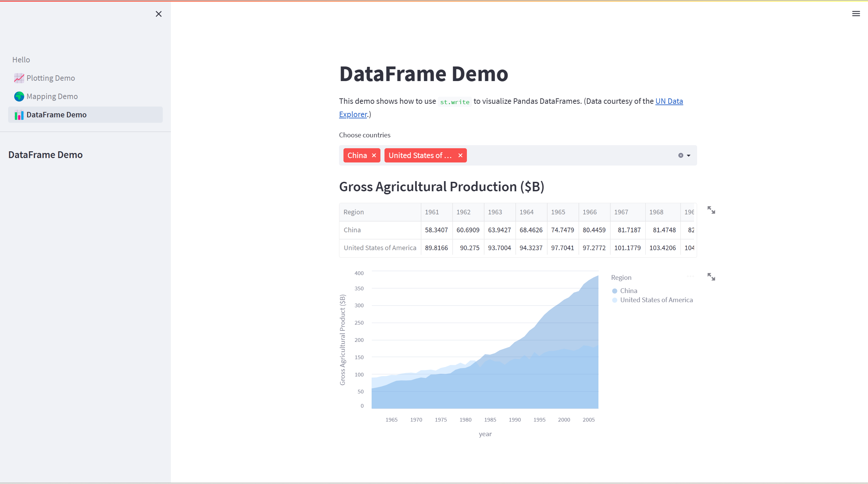The image size is (868, 484).
Task: Click United States of America legend swatch
Action: tap(614, 300)
